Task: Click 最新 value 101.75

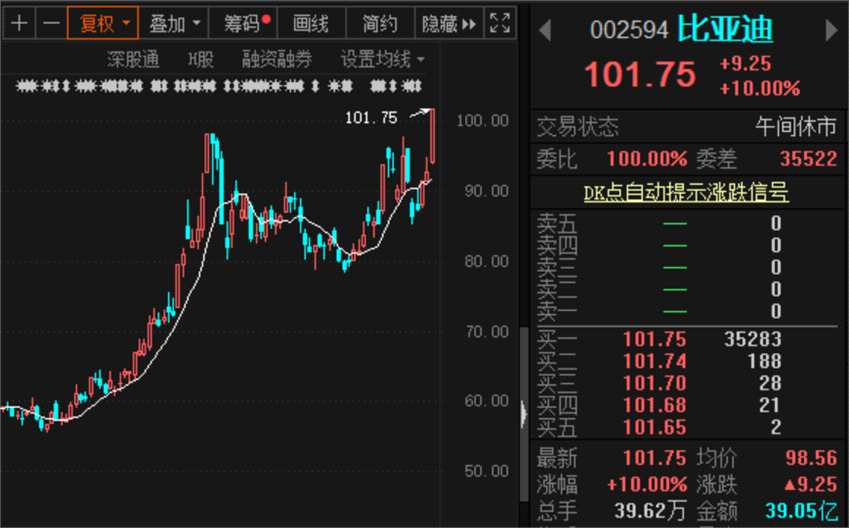Action: pyautogui.click(x=655, y=458)
